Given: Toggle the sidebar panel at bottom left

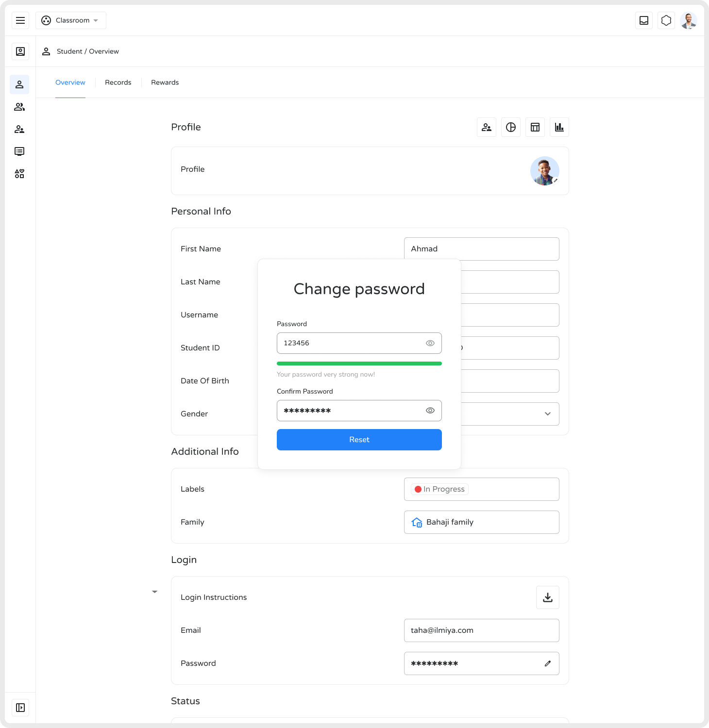Looking at the screenshot, I should tap(20, 708).
